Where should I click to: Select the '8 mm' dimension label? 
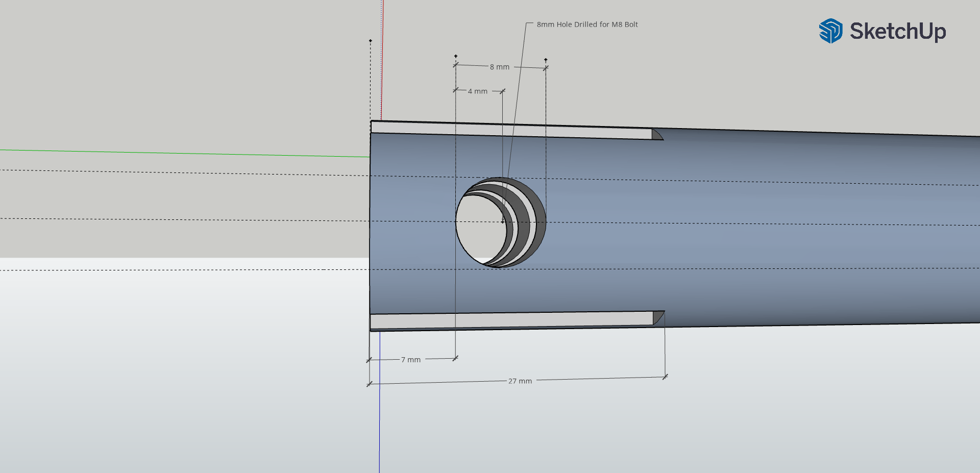(499, 66)
